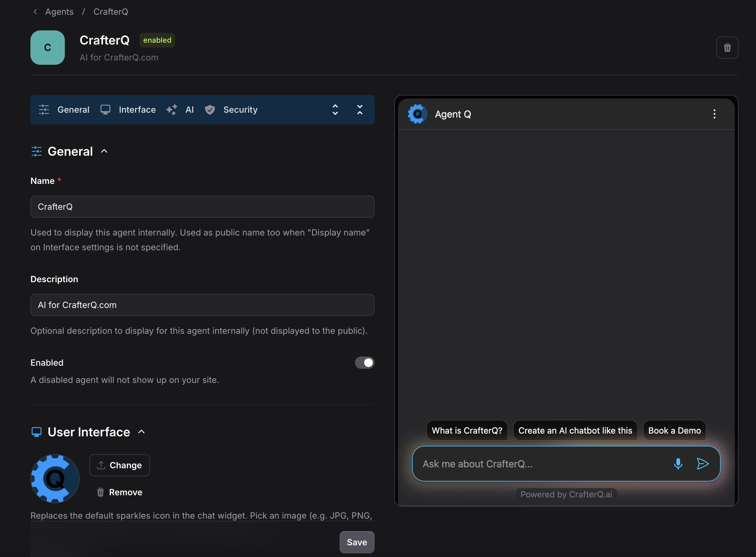Choose 'Create an AI chatbot like this' suggestion
756x557 pixels.
click(575, 430)
